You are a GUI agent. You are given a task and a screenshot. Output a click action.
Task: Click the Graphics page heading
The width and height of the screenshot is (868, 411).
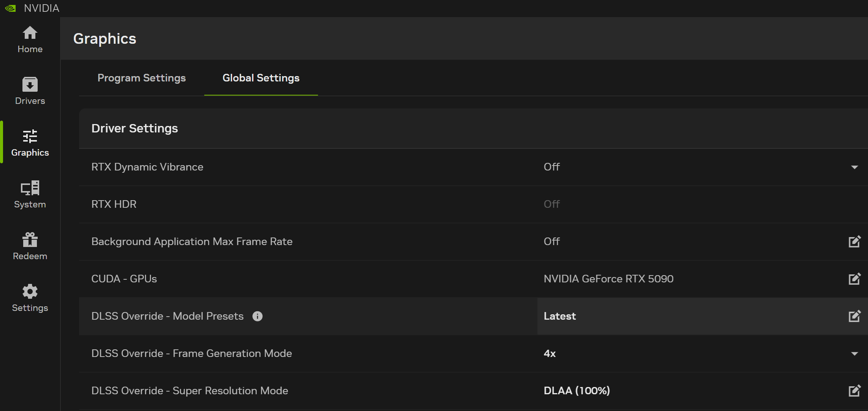point(105,38)
